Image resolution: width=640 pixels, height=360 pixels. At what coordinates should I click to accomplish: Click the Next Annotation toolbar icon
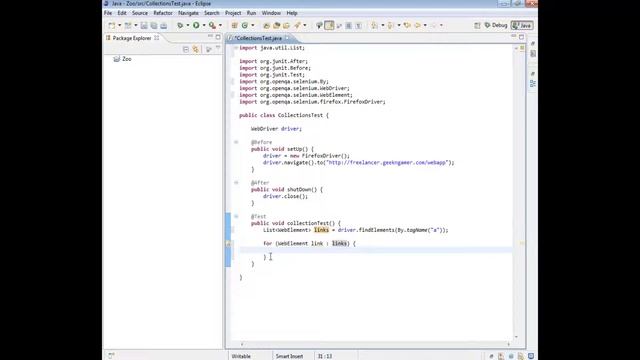(x=374, y=25)
